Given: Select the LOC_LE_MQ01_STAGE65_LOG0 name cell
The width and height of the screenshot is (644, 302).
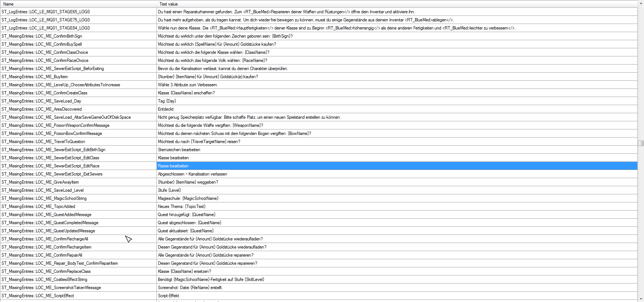Looking at the screenshot, I should (x=78, y=12).
